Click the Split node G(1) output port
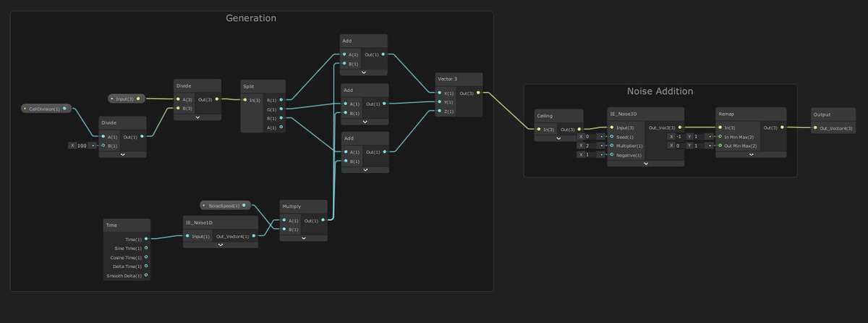This screenshot has height=323, width=868. [281, 109]
